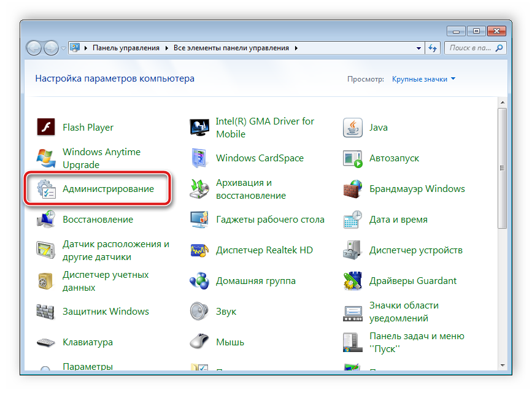Open the Домашняя группа link
This screenshot has height=395, width=532.
tap(255, 281)
